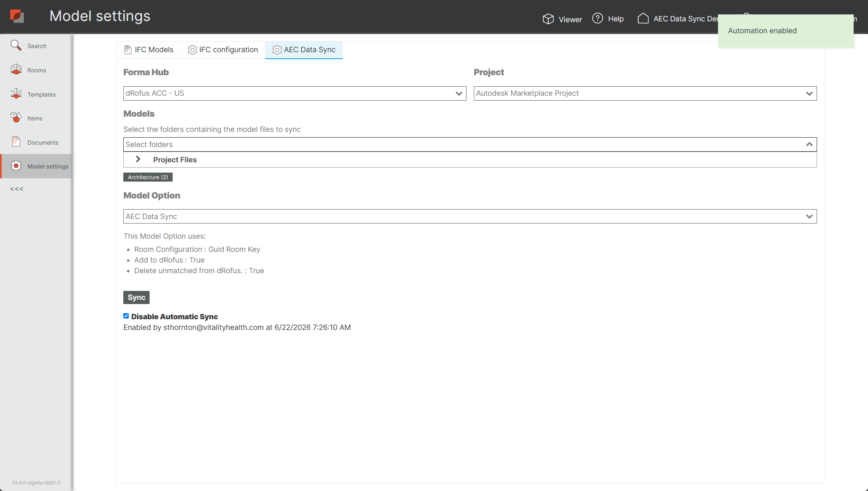Go to Rooms in sidebar
Viewport: 868px width, 491px height.
37,70
